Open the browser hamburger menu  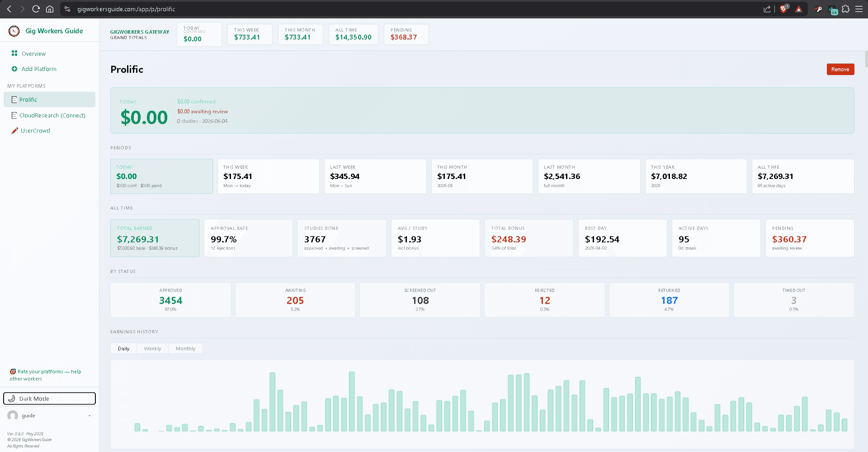click(859, 9)
